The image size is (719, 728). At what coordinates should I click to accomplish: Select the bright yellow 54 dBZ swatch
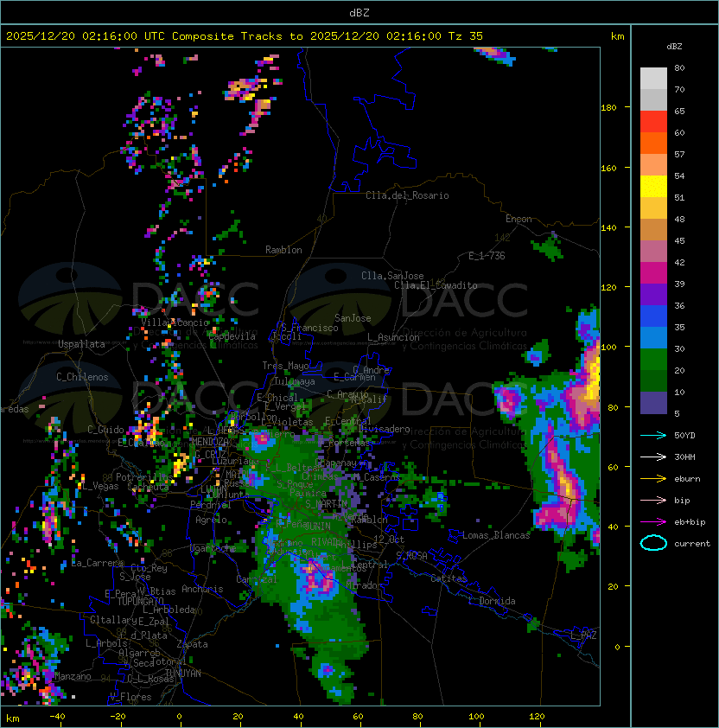pyautogui.click(x=653, y=186)
